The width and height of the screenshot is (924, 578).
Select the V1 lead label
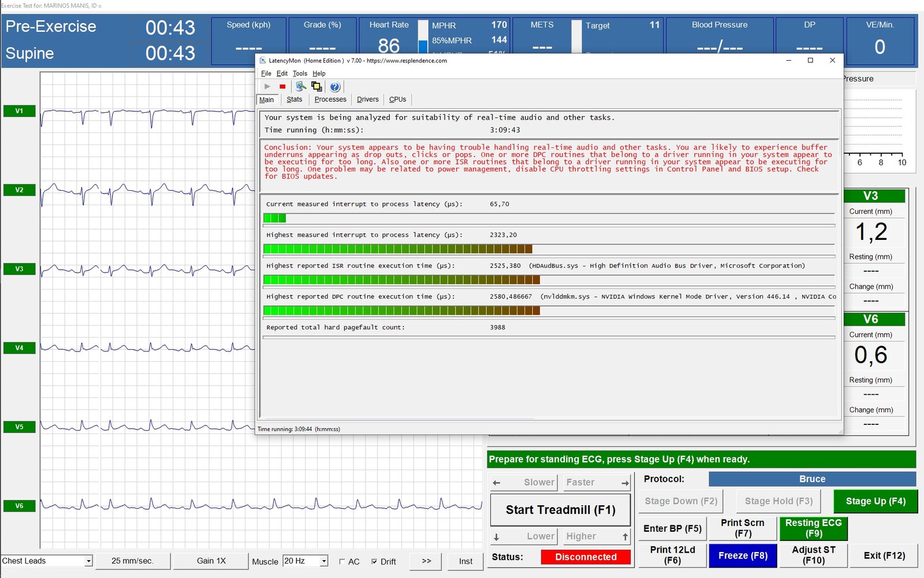click(x=19, y=111)
